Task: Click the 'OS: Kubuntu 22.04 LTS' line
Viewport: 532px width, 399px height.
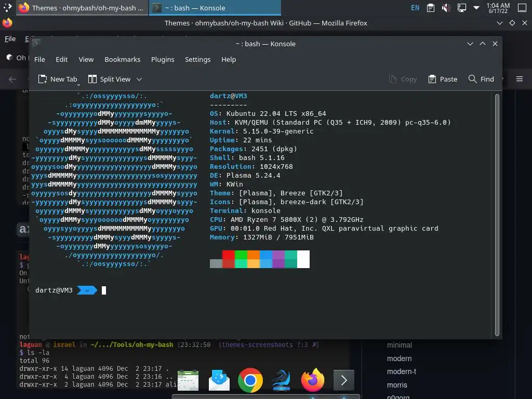Action: pos(268,114)
